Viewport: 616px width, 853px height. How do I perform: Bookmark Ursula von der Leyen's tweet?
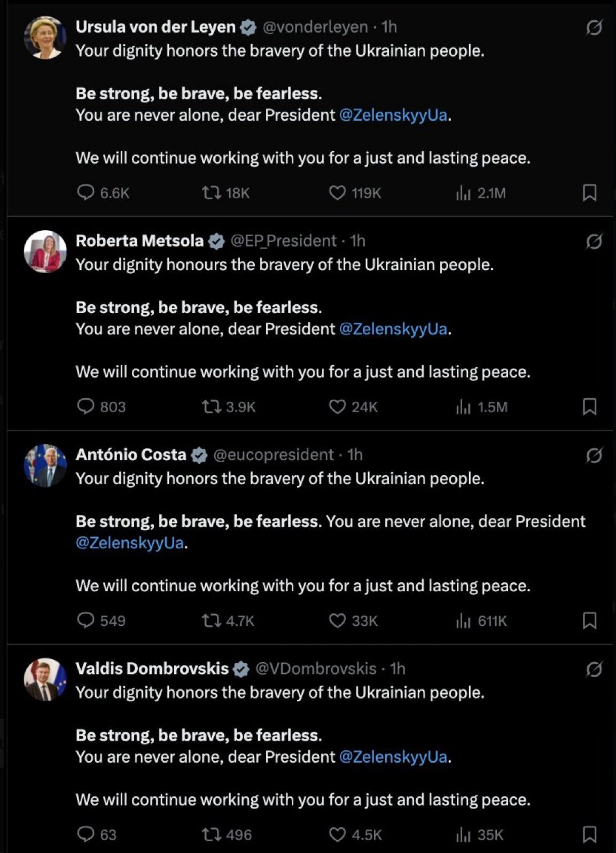click(x=589, y=192)
